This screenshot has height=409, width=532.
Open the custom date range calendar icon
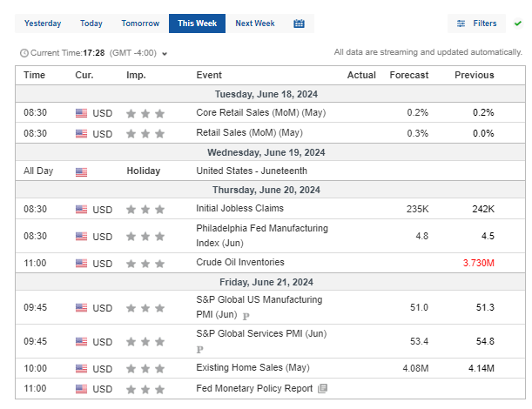300,23
